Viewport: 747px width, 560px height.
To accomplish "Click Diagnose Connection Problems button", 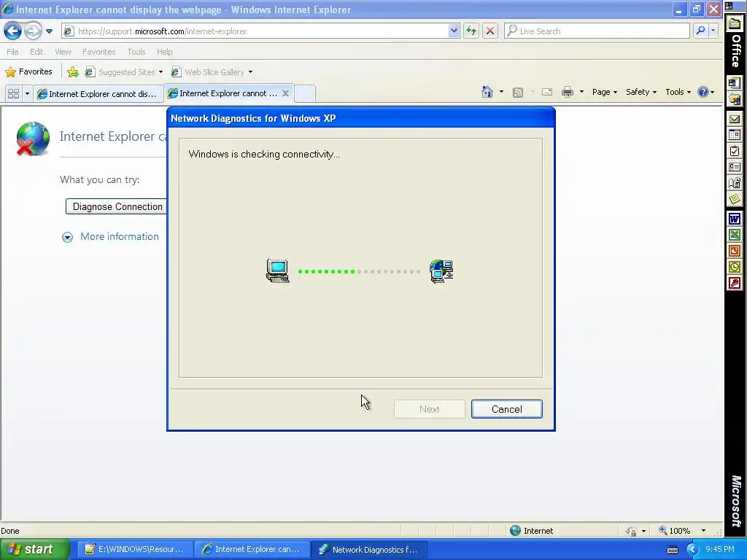I will click(116, 206).
